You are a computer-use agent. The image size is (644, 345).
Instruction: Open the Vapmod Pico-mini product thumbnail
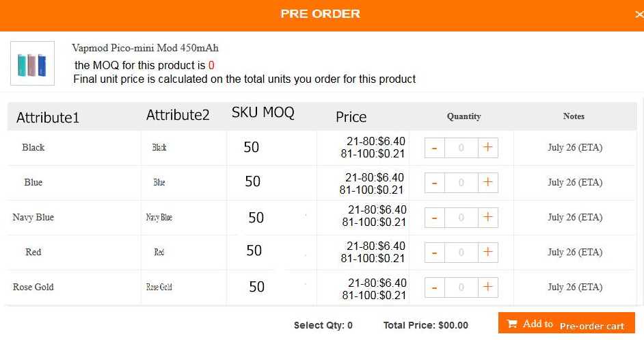[x=32, y=64]
